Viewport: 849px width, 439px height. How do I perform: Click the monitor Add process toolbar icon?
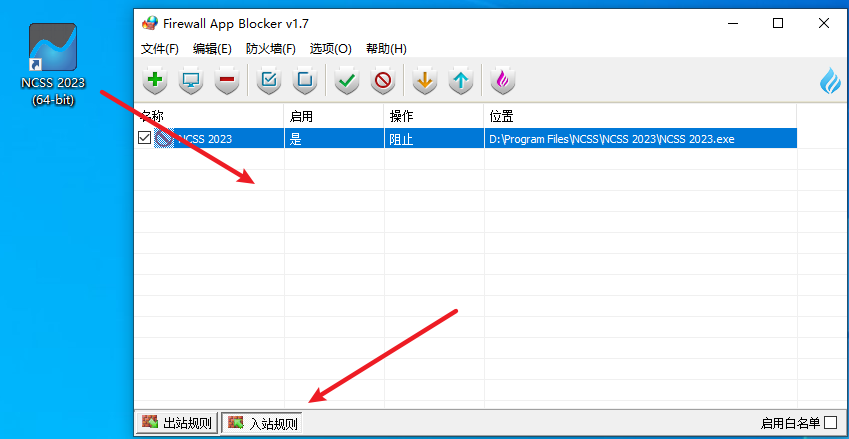point(190,80)
